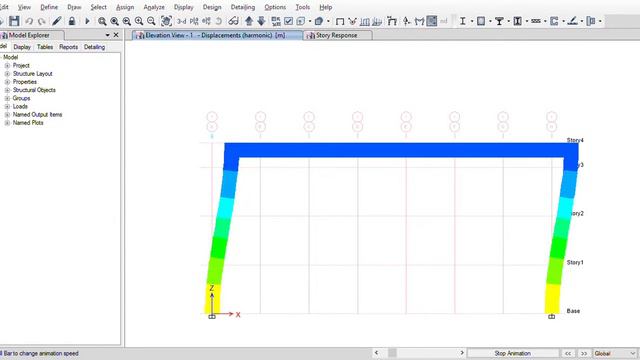The image size is (640, 360).
Task: Move down in list with down arrow
Action: 262,21
